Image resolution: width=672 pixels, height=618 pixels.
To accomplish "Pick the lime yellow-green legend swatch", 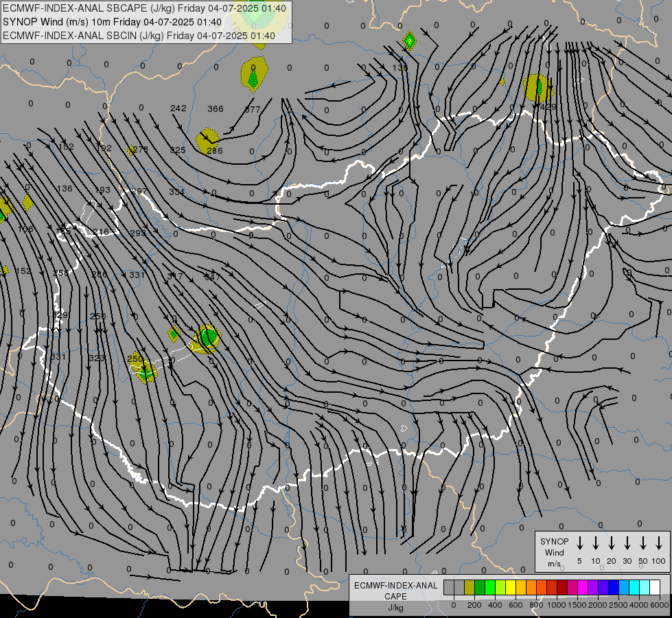I will tap(500, 587).
